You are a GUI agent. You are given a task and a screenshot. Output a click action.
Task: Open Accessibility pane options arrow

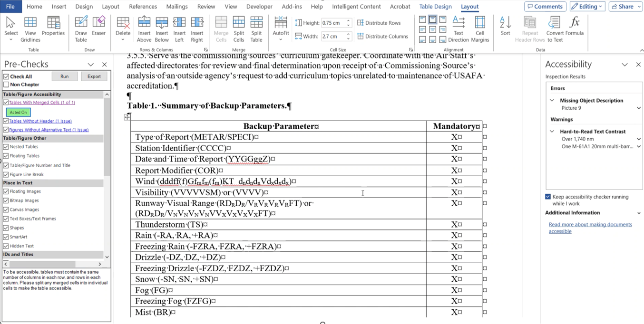[x=624, y=65]
